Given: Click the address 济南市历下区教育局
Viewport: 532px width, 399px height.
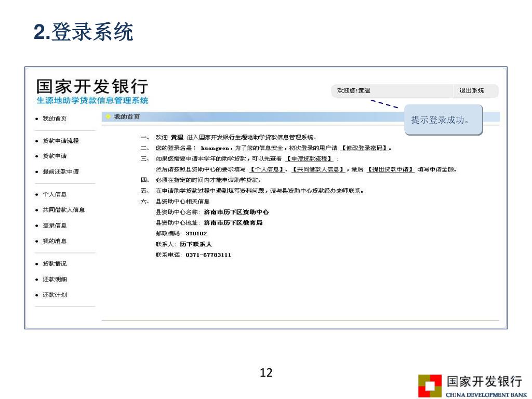Looking at the screenshot, I should [233, 223].
